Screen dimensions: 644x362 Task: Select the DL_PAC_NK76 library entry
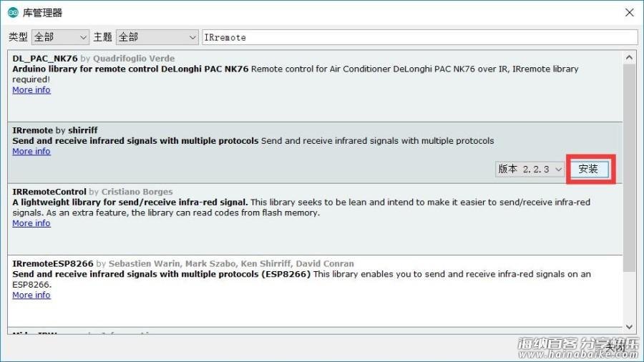315,86
